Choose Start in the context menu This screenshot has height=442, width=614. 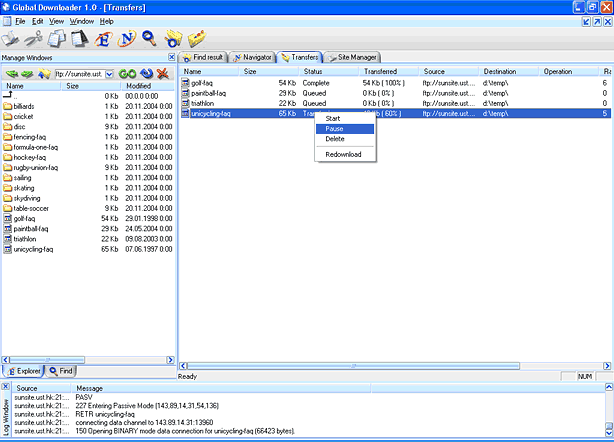(345, 119)
